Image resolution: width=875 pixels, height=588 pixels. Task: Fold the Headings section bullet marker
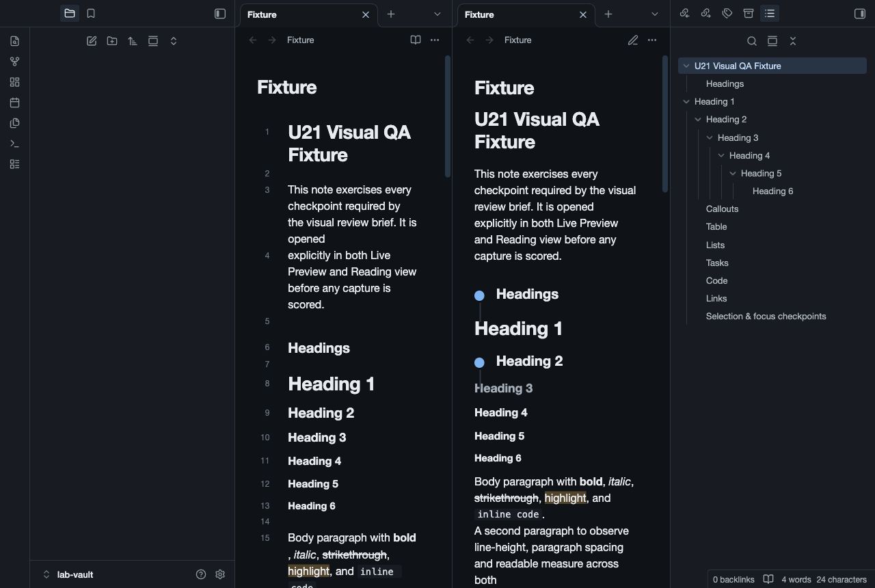click(x=479, y=295)
